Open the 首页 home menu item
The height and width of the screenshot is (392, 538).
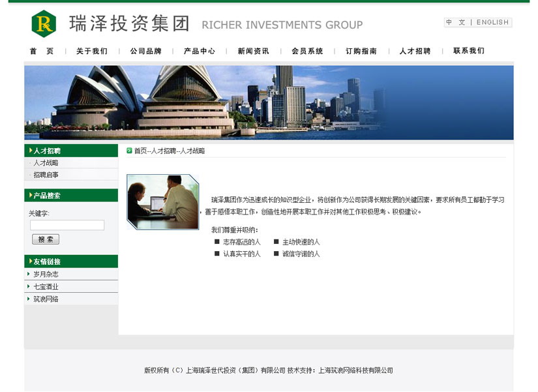tap(42, 51)
